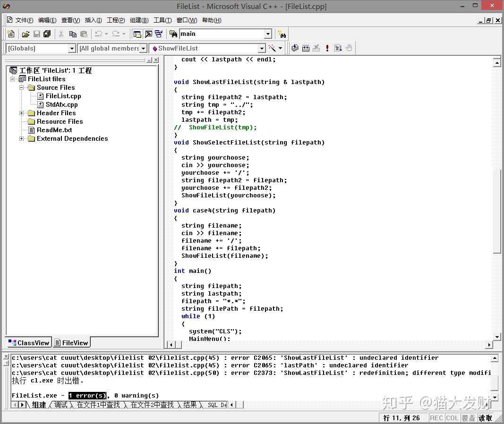Screen dimensions: 504x424
Task: Toggle the Output window icon
Action: tap(148, 34)
